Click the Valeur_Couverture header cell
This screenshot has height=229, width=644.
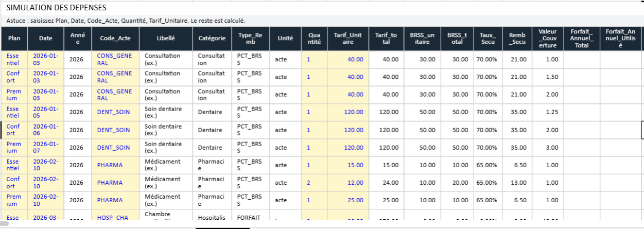tap(548, 39)
